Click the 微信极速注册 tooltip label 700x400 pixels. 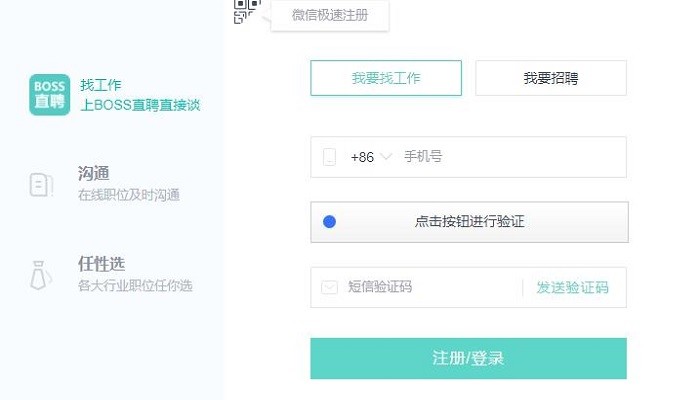[x=329, y=15]
